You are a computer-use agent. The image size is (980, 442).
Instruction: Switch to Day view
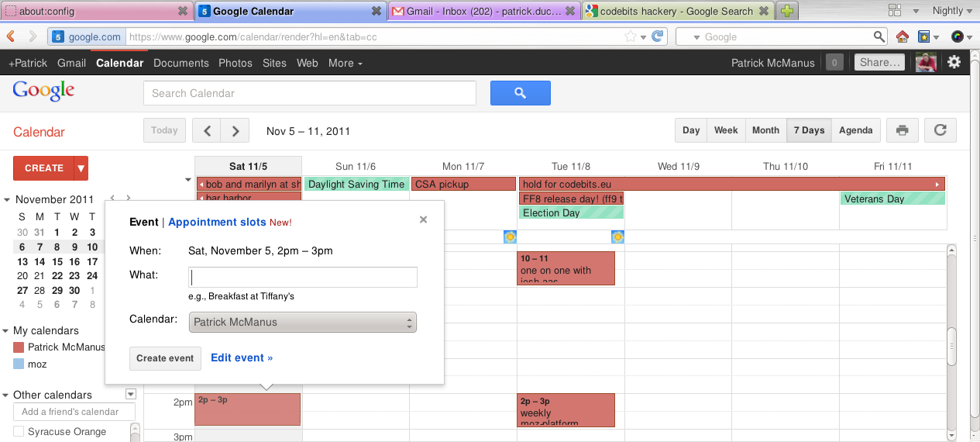691,130
